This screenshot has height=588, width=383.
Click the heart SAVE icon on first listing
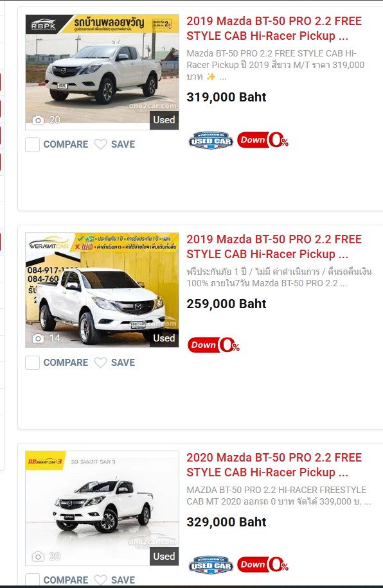[x=100, y=144]
